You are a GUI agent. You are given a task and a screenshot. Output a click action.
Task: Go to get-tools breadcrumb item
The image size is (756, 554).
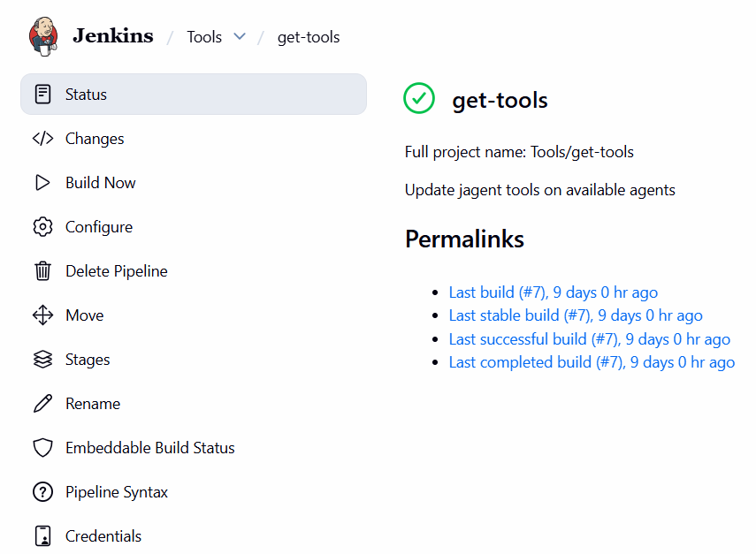[x=309, y=37]
